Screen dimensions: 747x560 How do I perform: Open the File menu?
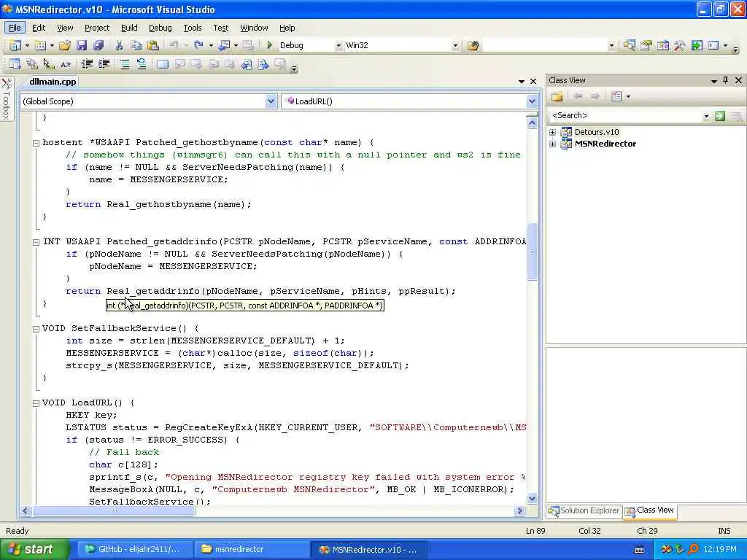pyautogui.click(x=15, y=28)
